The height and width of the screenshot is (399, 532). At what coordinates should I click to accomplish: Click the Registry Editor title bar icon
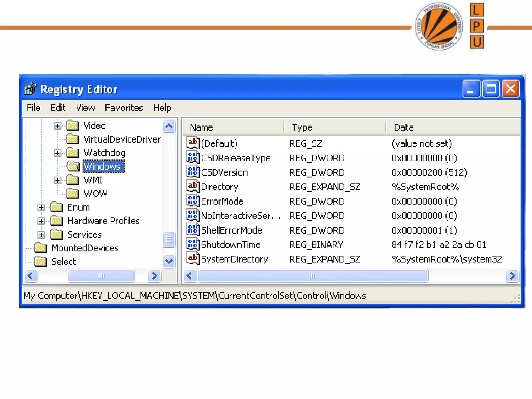pyautogui.click(x=30, y=89)
